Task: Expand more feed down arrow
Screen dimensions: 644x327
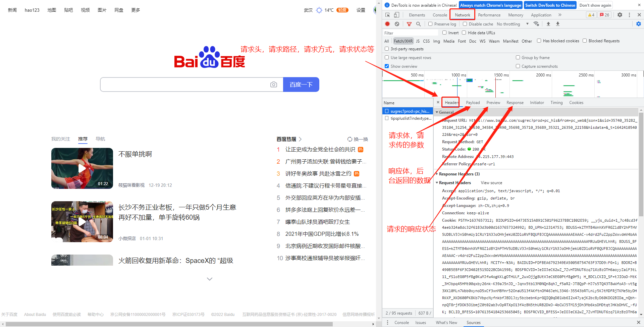Action: (x=210, y=279)
